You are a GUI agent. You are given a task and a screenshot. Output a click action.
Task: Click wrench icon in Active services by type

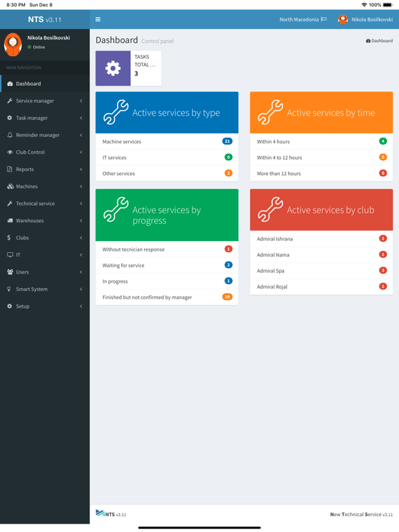[116, 112]
